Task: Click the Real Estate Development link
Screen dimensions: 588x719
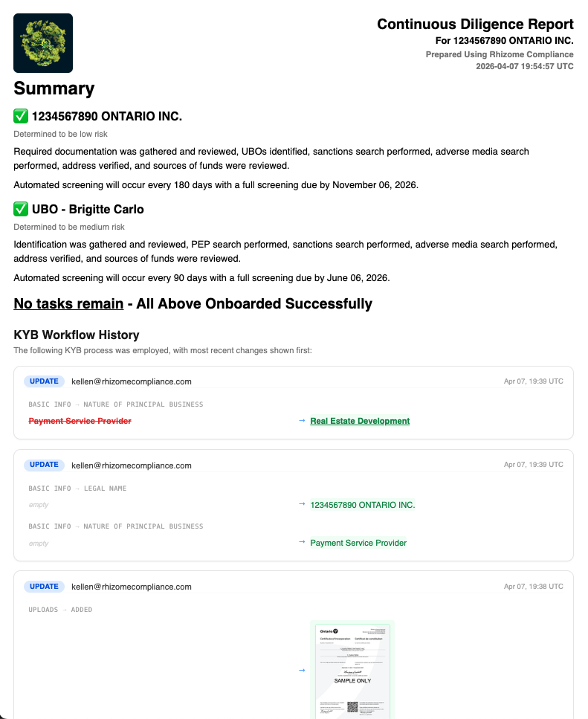Action: pyautogui.click(x=360, y=421)
